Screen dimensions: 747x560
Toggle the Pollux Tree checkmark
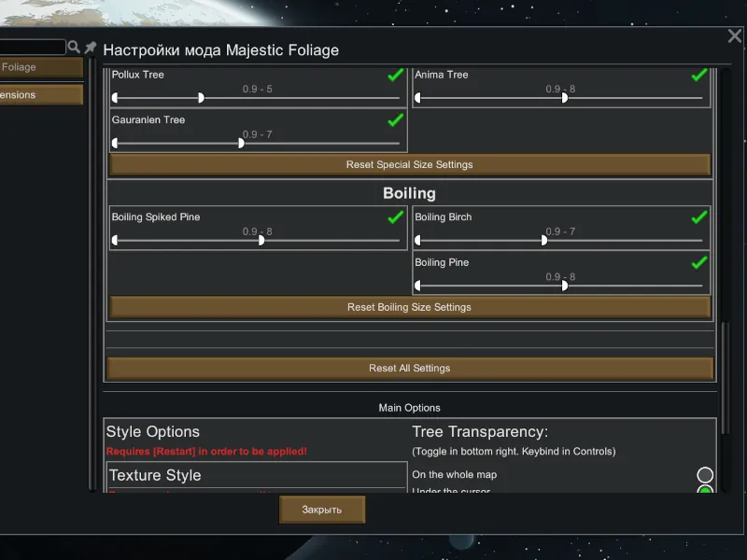pyautogui.click(x=396, y=76)
